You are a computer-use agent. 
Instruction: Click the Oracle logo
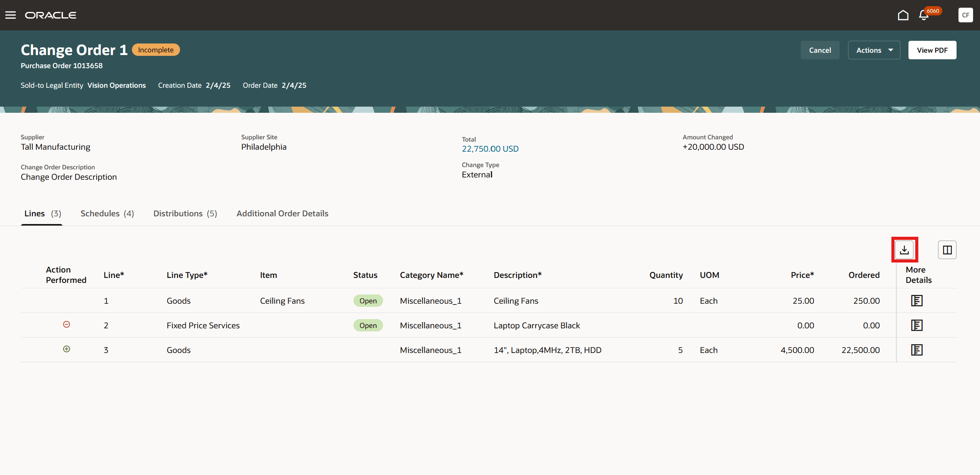coord(51,15)
